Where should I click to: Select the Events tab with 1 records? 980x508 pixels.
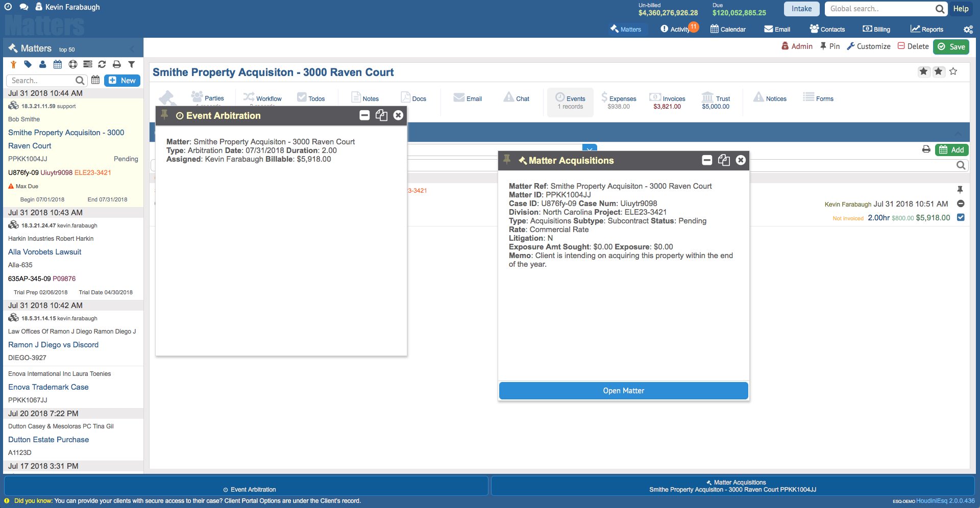(x=570, y=102)
